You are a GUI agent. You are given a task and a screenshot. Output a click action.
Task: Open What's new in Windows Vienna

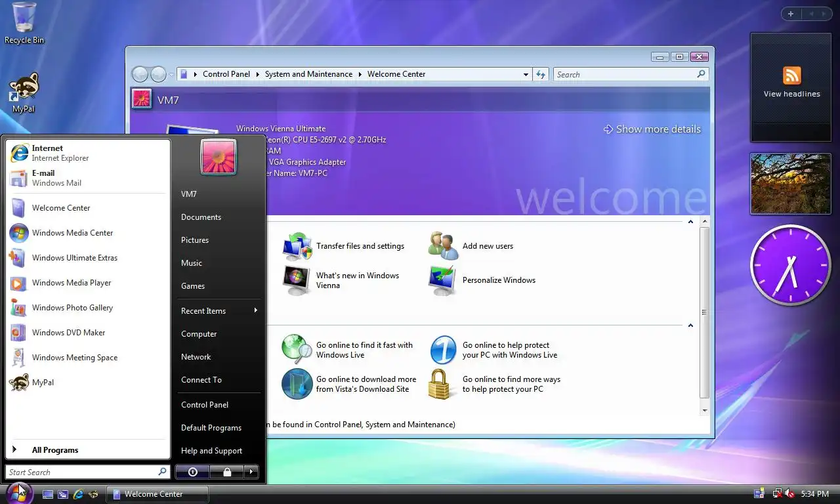342,280
